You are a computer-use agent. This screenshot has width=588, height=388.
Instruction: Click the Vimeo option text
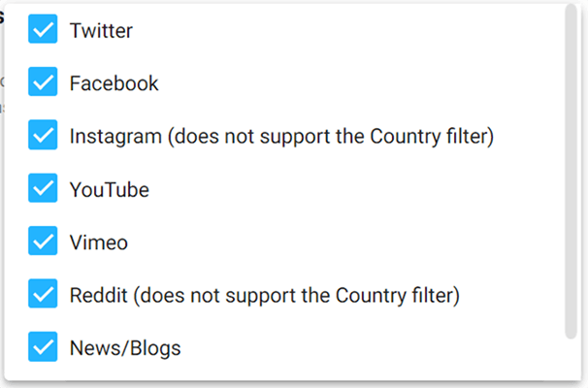pos(98,242)
